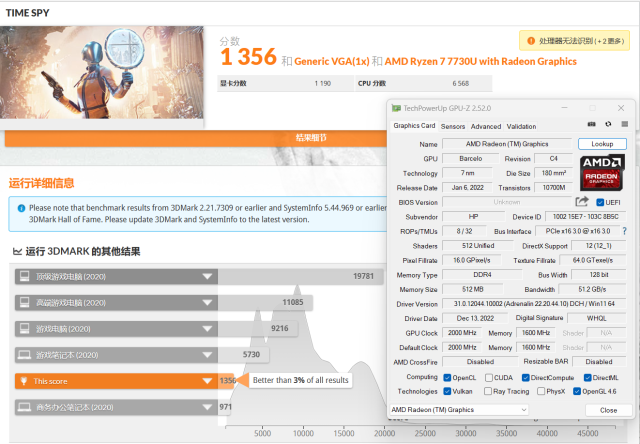Click the BIOS version share/export icon
The height and width of the screenshot is (444, 640).
tap(582, 202)
